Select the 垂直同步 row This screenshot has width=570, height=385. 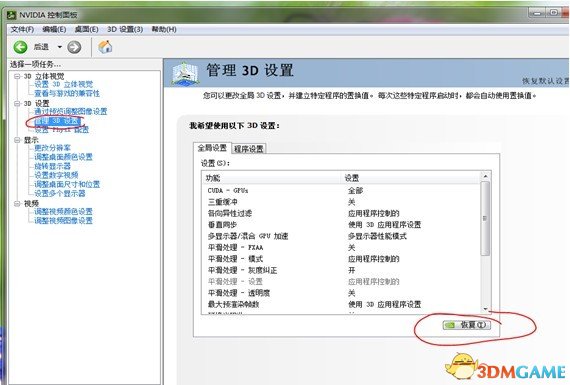(x=341, y=225)
